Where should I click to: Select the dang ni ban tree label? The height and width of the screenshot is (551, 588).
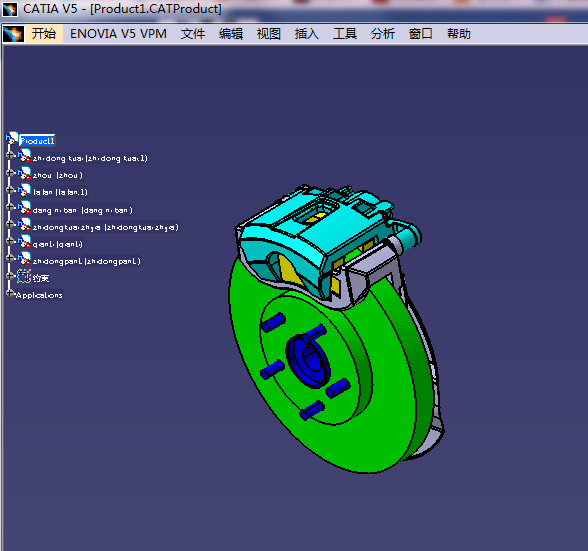coord(82,210)
